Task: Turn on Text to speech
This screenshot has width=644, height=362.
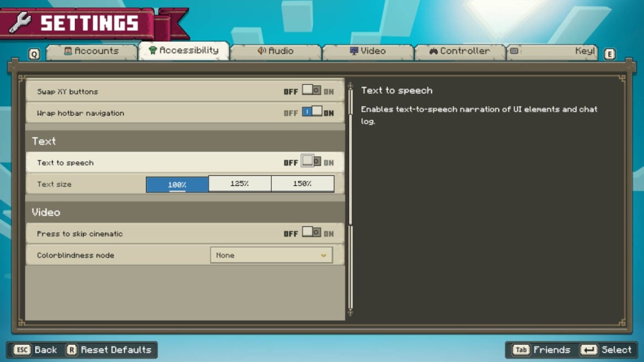Action: [311, 162]
